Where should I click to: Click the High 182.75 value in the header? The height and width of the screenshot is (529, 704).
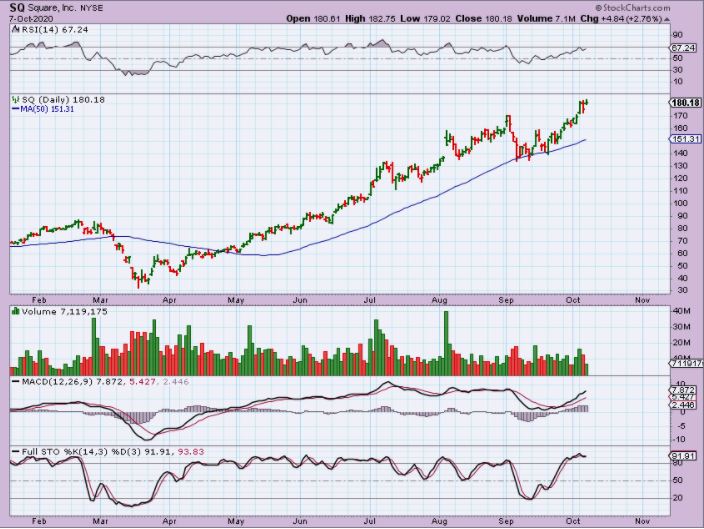coord(371,19)
